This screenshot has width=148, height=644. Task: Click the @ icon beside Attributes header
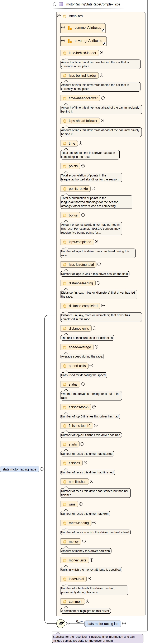pos(65,16)
